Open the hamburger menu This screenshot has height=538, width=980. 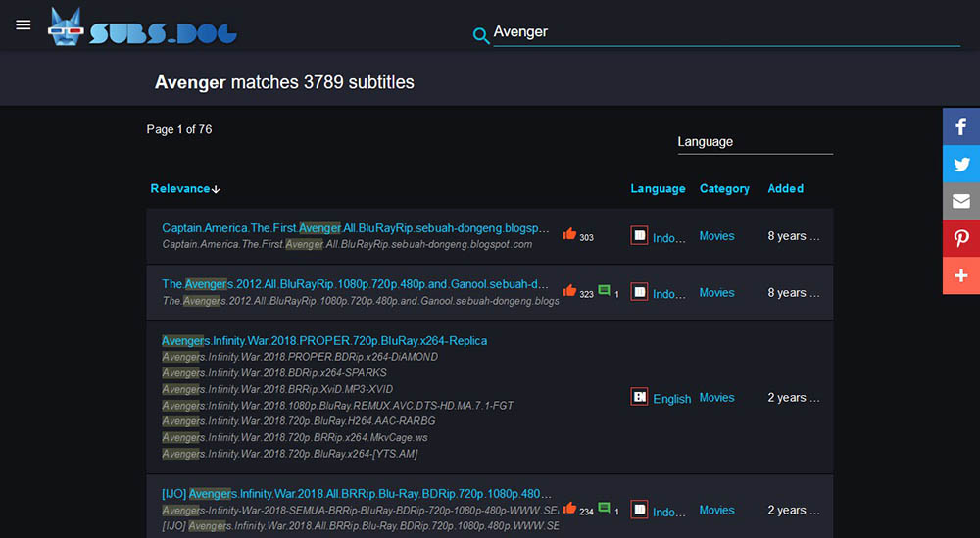point(24,24)
